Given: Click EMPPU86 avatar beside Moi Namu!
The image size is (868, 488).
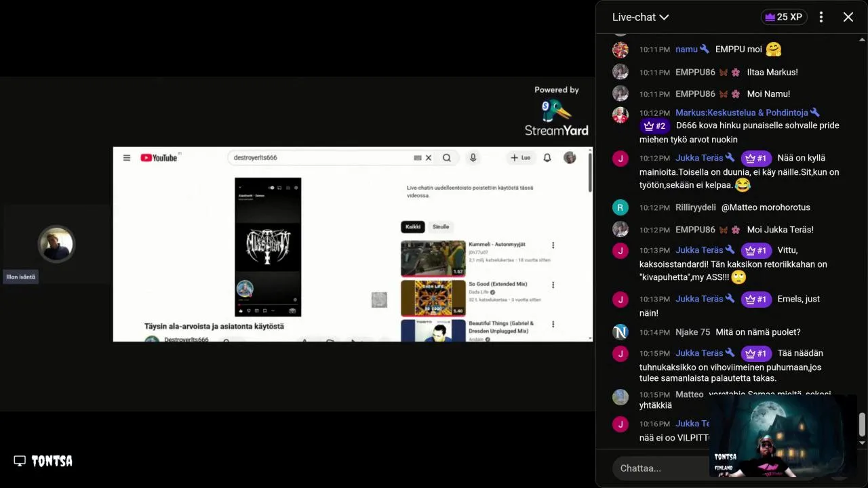Looking at the screenshot, I should (x=620, y=94).
